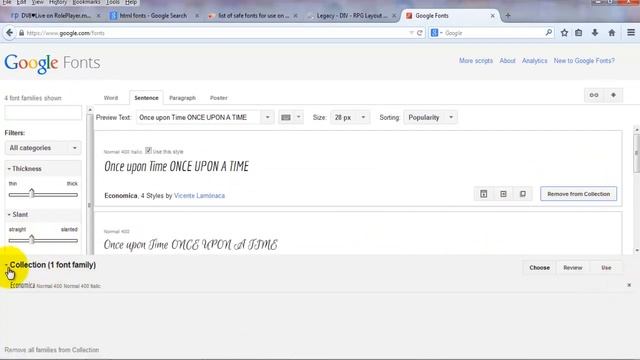Open the Vicente Lamónaca designer link
The width and height of the screenshot is (640, 360).
coord(199,196)
